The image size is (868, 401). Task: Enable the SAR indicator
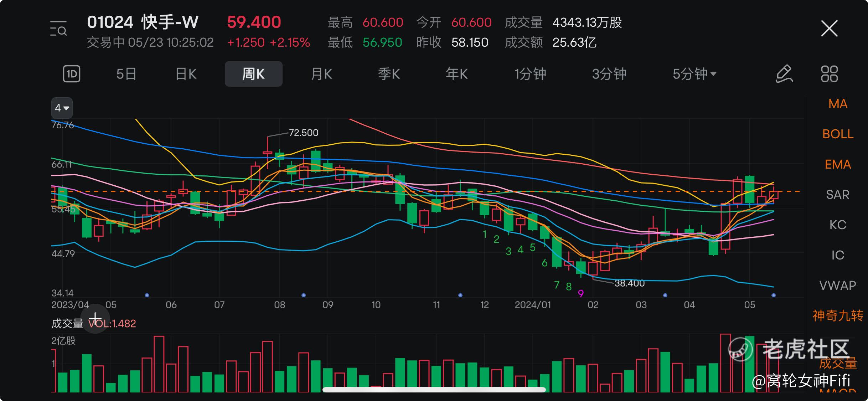837,195
